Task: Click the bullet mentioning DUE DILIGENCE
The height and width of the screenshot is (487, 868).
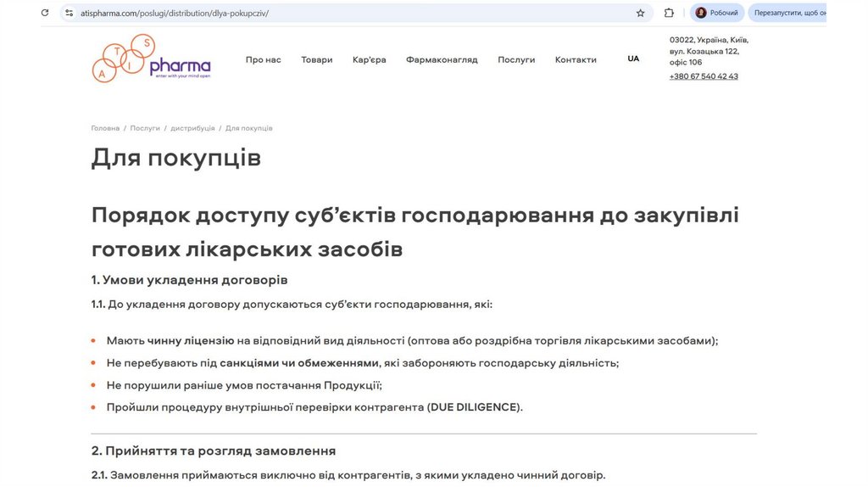Action: [314, 407]
